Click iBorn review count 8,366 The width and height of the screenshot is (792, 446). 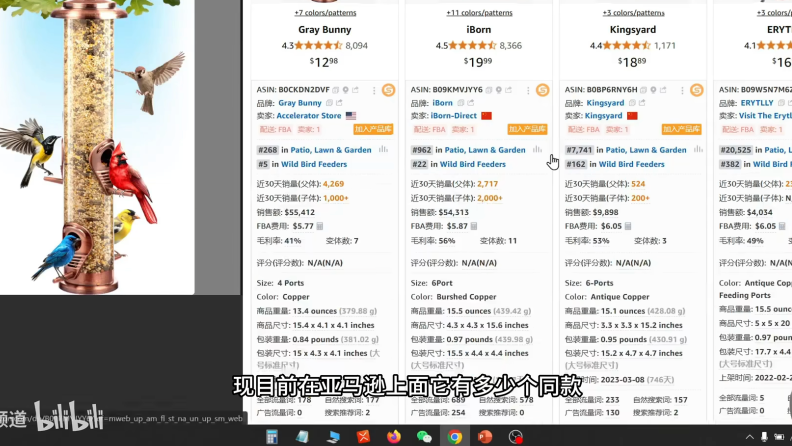tap(511, 45)
